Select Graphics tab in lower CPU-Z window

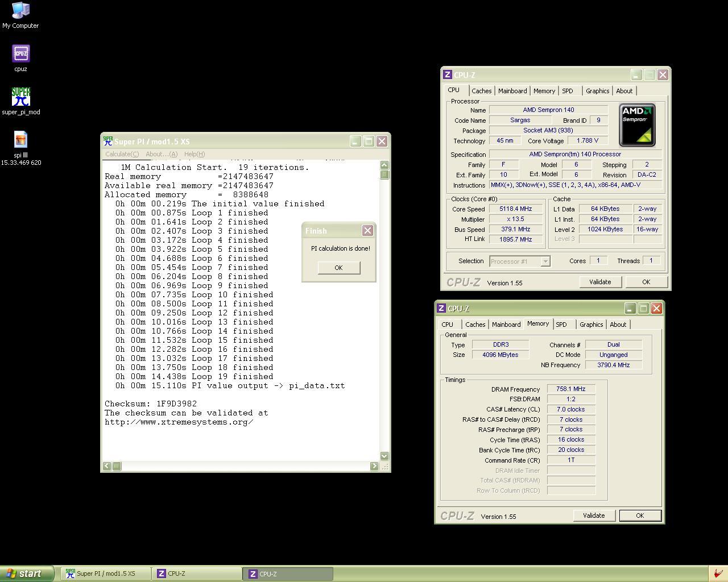click(x=591, y=325)
